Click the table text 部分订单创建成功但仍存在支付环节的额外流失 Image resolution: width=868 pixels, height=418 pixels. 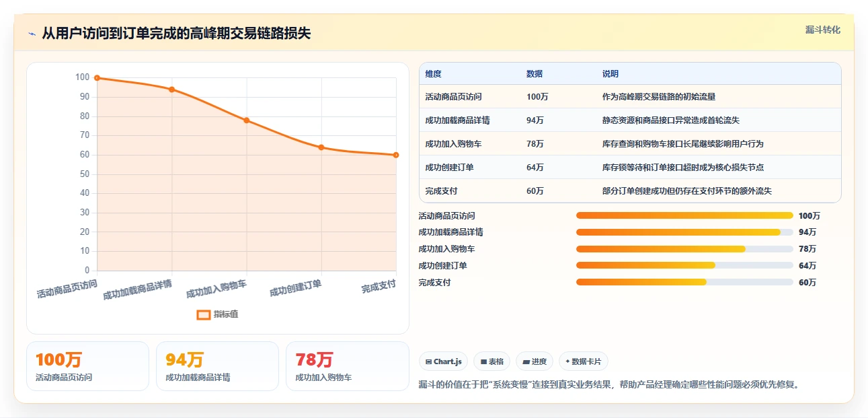[687, 191]
